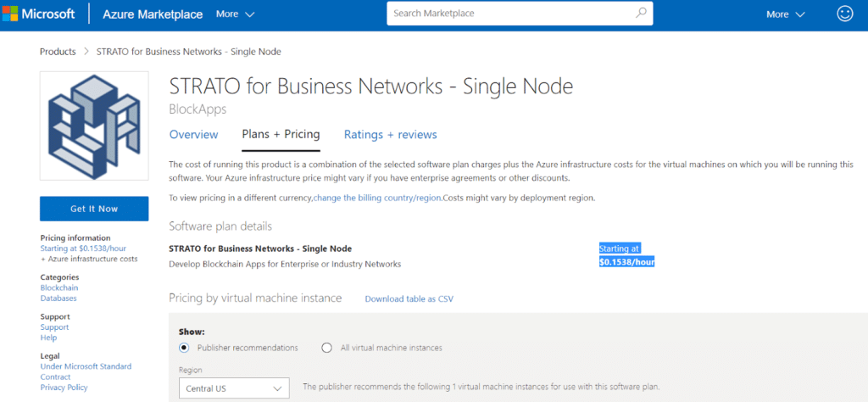Select the Plans + Pricing tab

281,135
